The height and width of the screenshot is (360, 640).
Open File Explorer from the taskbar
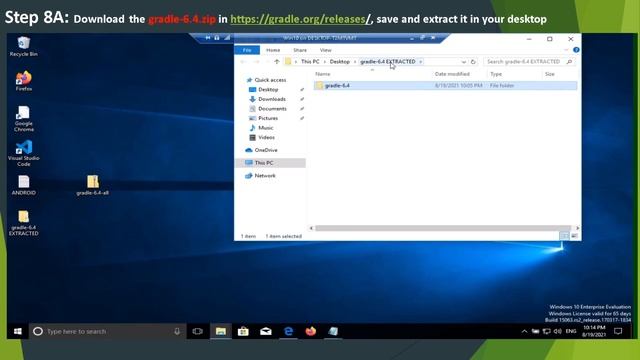point(221,331)
